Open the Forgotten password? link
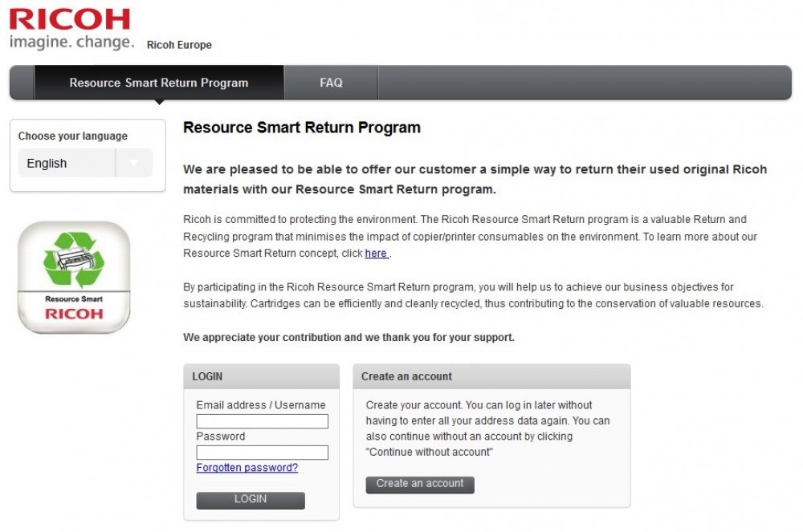Image resolution: width=803 pixels, height=532 pixels. tap(247, 468)
